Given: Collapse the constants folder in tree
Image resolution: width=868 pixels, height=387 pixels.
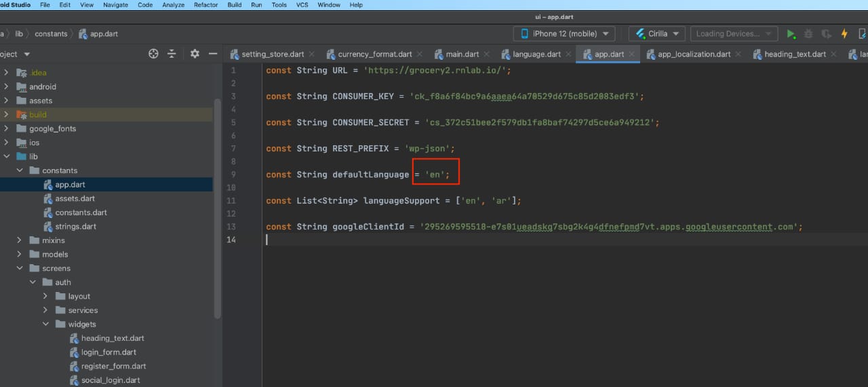Looking at the screenshot, I should pyautogui.click(x=20, y=170).
